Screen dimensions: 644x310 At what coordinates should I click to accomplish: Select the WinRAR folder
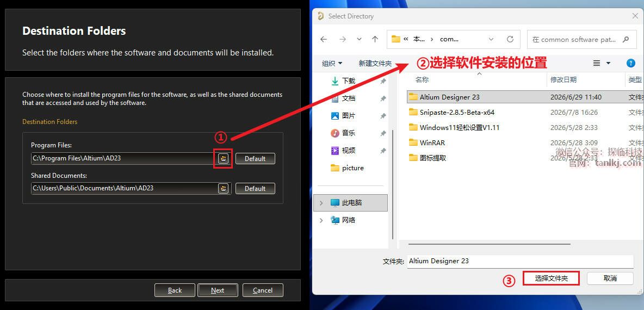point(432,143)
